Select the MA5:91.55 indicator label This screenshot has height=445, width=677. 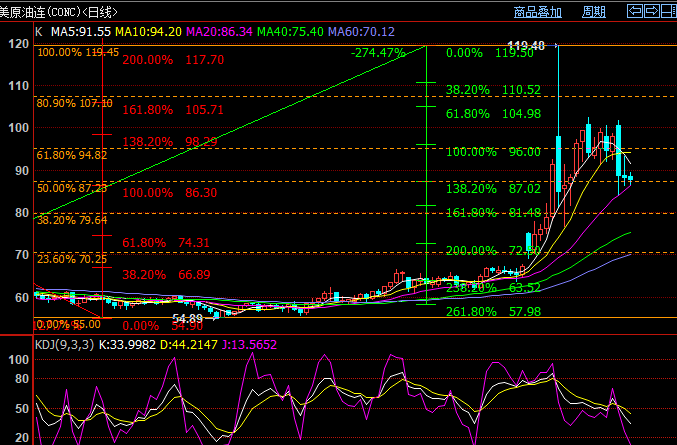tap(80, 32)
